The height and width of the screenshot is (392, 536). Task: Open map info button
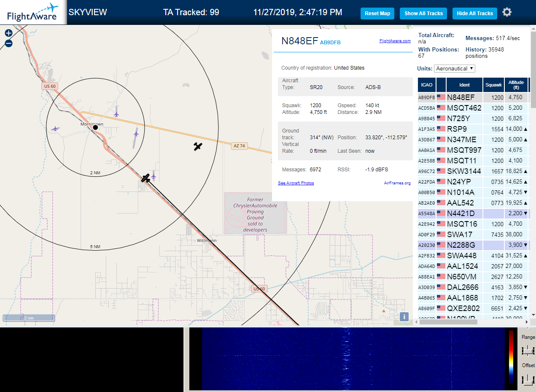tap(404, 316)
